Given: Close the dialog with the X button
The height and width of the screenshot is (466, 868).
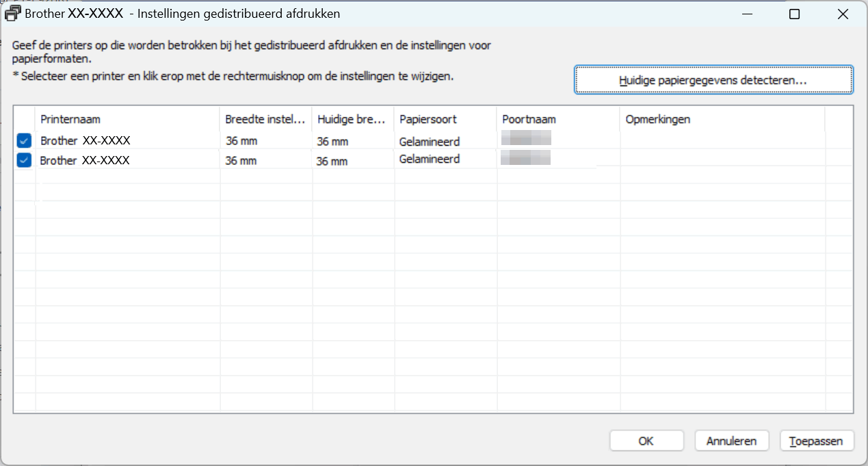Looking at the screenshot, I should click(x=843, y=14).
